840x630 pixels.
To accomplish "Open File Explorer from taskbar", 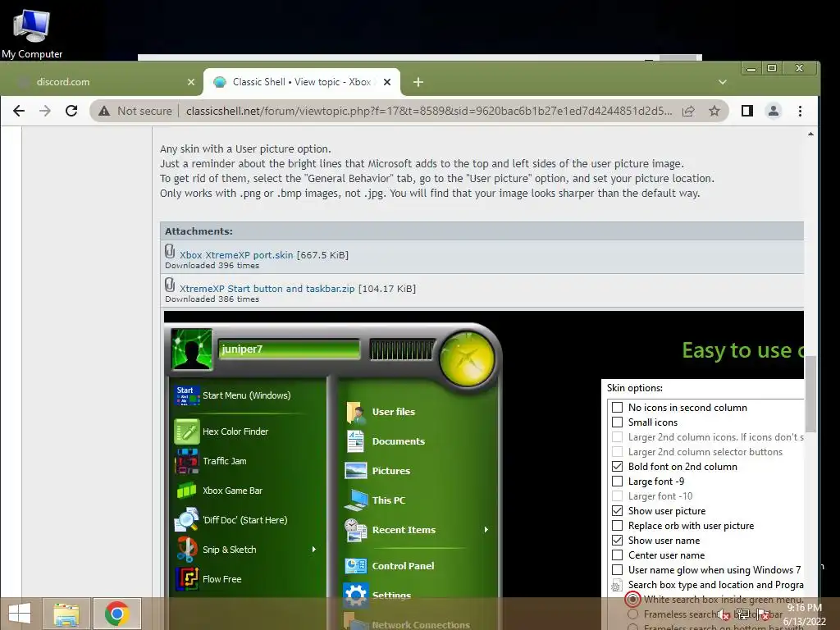I will (66, 614).
